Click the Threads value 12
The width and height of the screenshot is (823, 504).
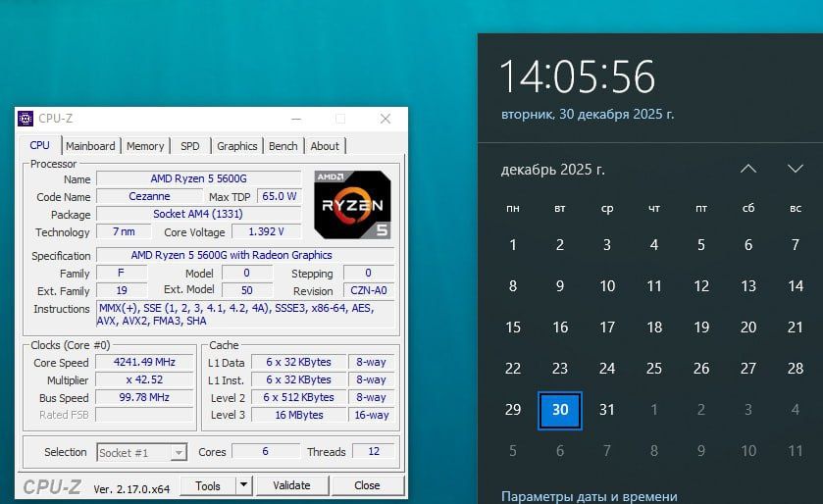[374, 451]
